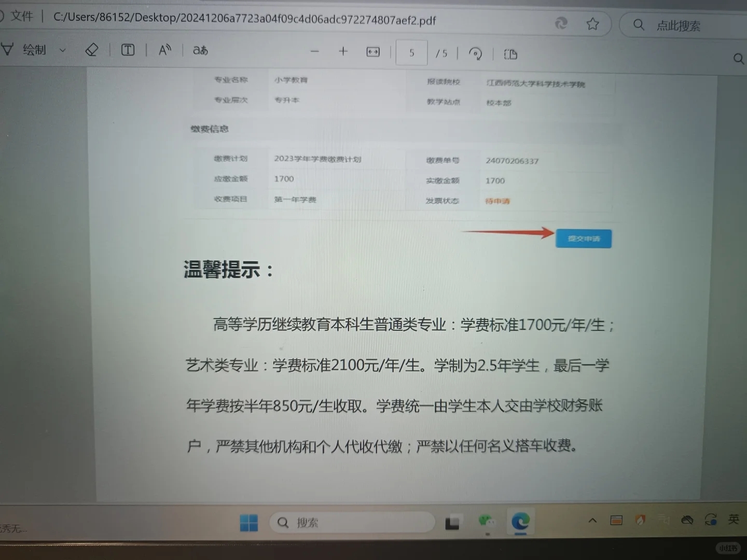Screen dimensions: 747x560
Task: Zoom out with the minus button
Action: pos(314,51)
